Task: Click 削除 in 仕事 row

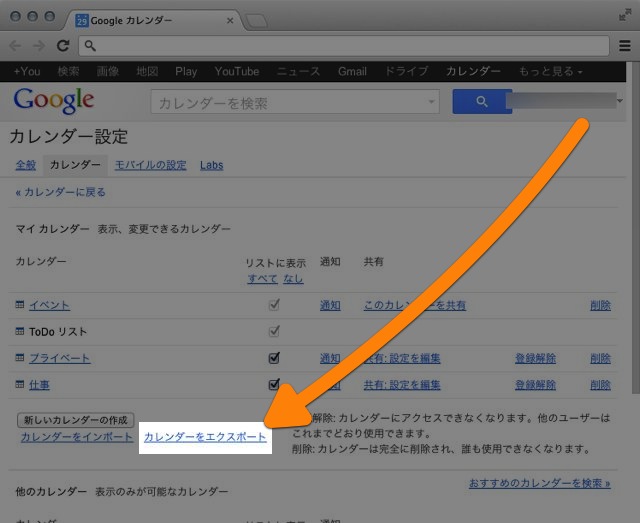Action: coord(600,385)
